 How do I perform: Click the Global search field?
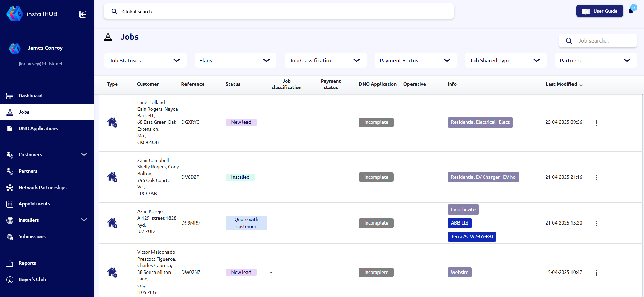[x=279, y=12]
